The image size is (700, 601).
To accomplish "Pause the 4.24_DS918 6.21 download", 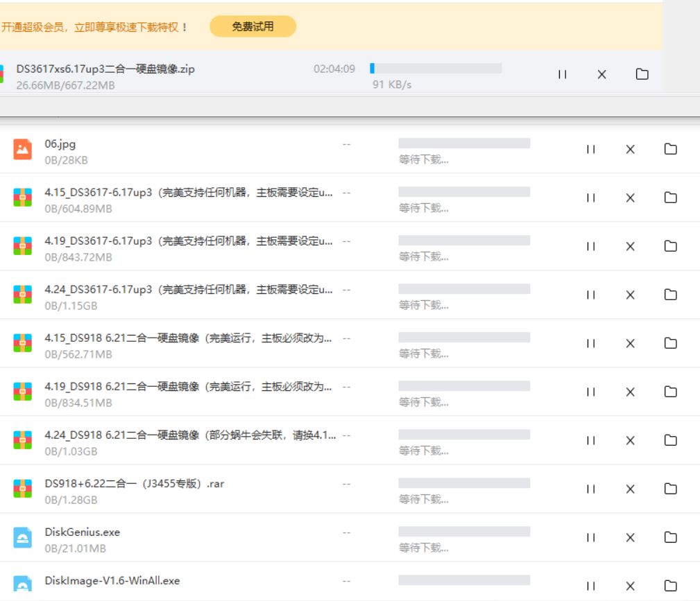I will point(590,441).
